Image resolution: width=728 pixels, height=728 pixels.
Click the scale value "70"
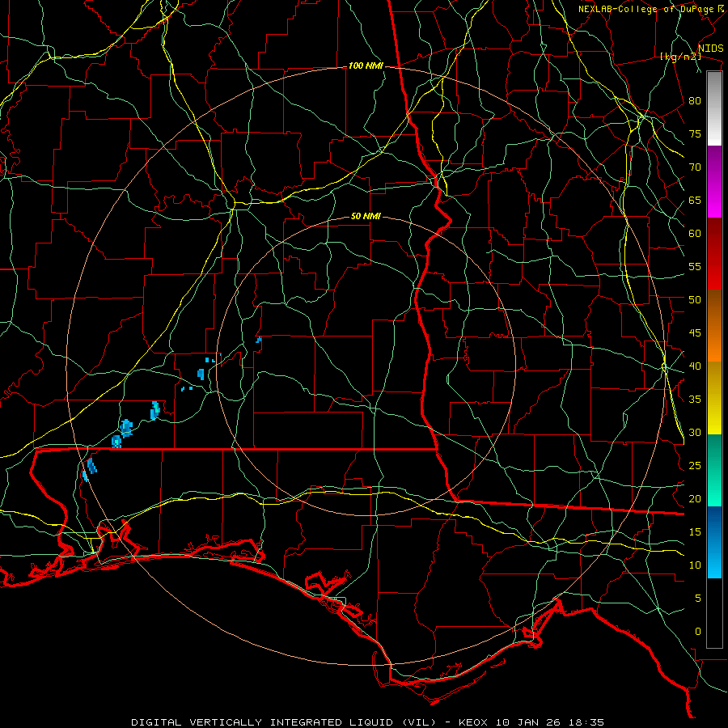(695, 167)
